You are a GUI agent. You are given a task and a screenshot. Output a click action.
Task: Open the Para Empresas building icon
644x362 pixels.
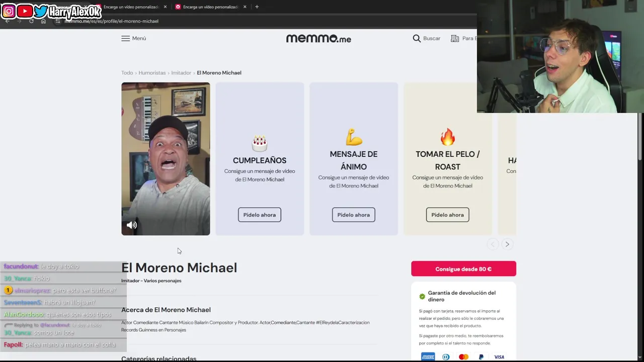pos(455,38)
